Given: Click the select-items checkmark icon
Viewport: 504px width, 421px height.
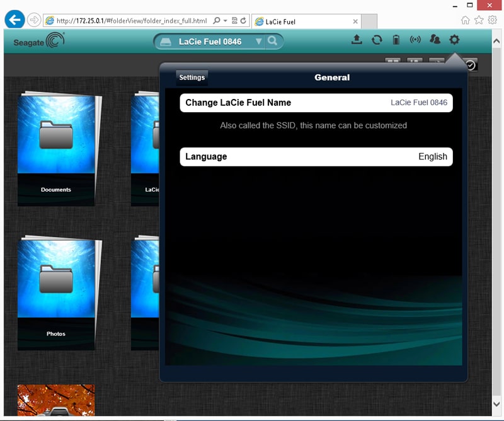Looking at the screenshot, I should 471,66.
